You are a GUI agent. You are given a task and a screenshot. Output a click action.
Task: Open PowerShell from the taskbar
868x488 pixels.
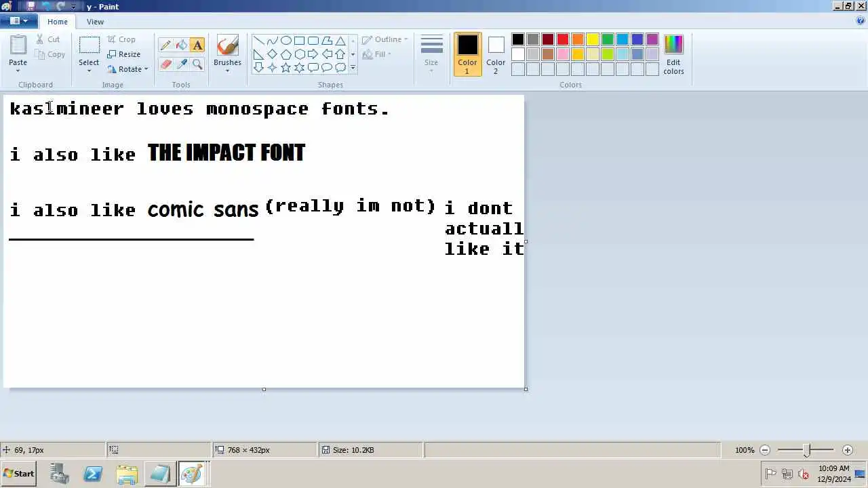click(93, 474)
